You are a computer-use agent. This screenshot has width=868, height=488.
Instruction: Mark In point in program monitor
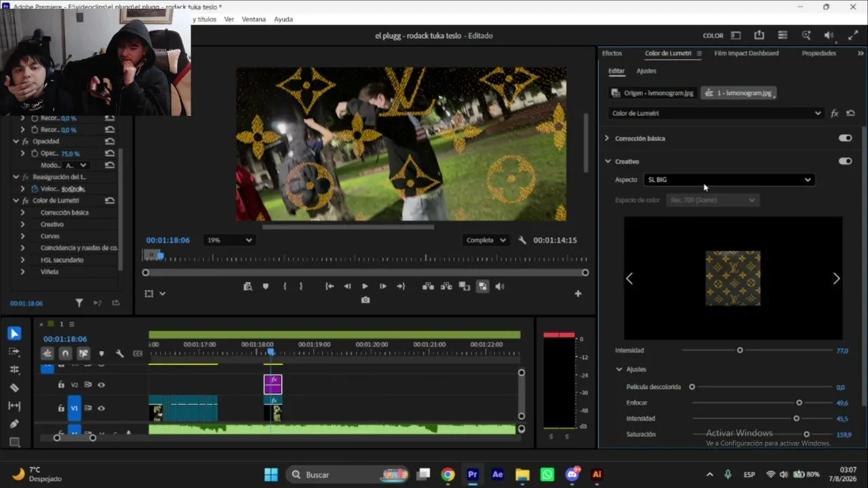click(285, 287)
